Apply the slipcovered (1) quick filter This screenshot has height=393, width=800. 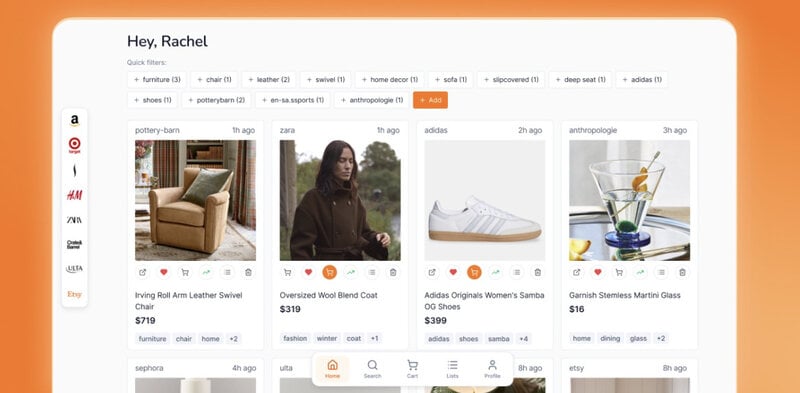click(511, 80)
